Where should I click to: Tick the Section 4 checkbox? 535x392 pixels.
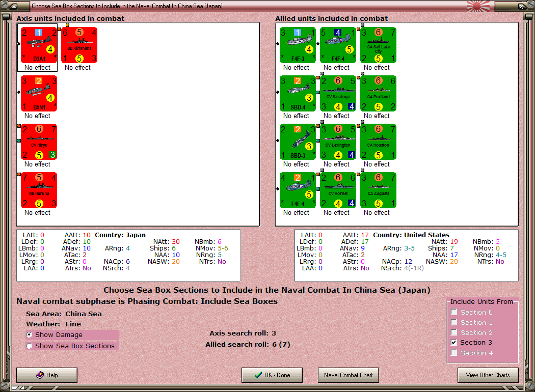tap(454, 353)
